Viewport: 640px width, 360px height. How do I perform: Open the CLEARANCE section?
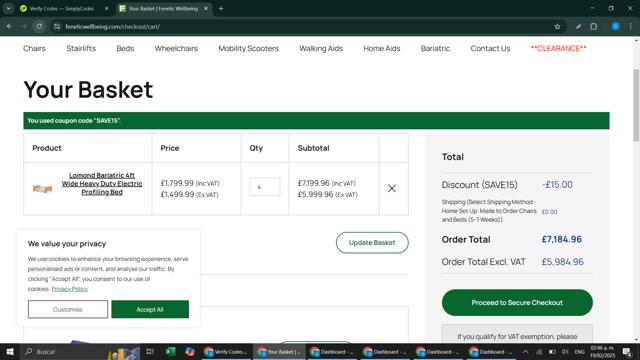click(558, 48)
